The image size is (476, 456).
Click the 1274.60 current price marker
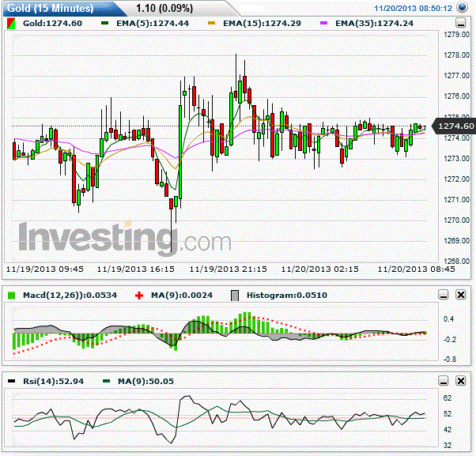[454, 126]
